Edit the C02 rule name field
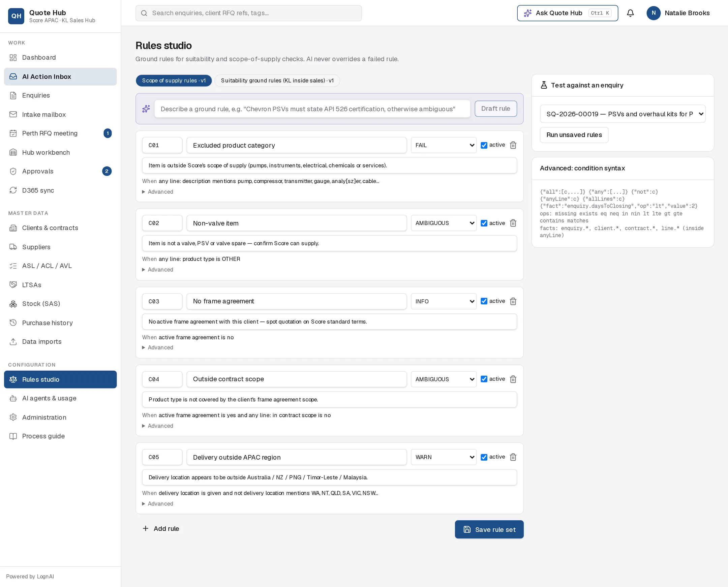This screenshot has width=728, height=587. [x=296, y=223]
